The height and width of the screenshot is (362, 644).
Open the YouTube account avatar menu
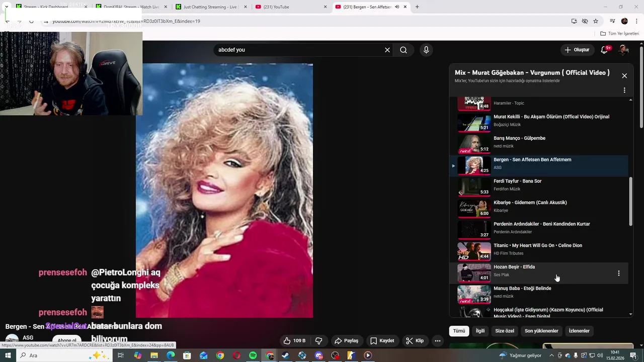pyautogui.click(x=624, y=50)
